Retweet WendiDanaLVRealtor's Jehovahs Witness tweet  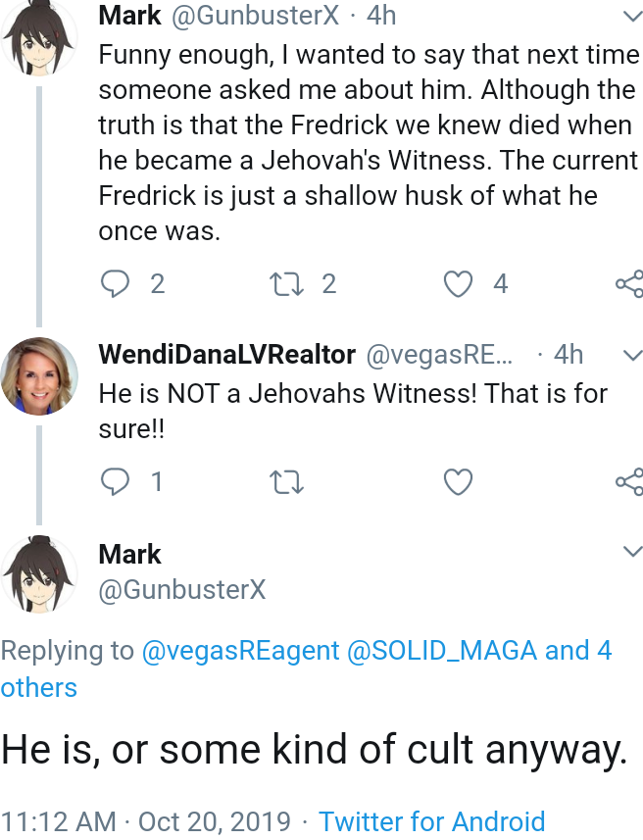(x=286, y=481)
